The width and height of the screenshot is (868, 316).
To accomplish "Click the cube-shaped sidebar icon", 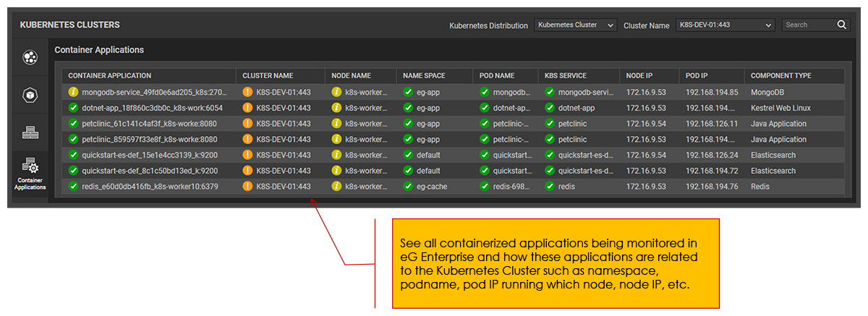I will click(30, 95).
